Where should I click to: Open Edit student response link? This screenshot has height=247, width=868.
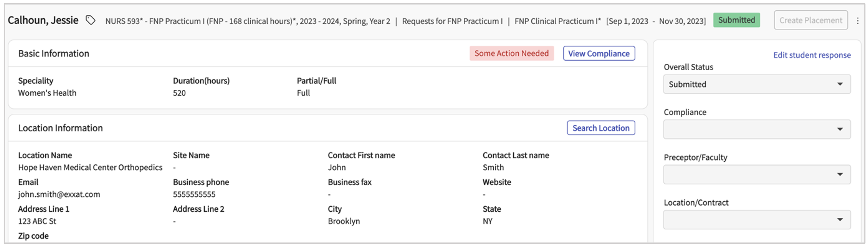point(812,55)
